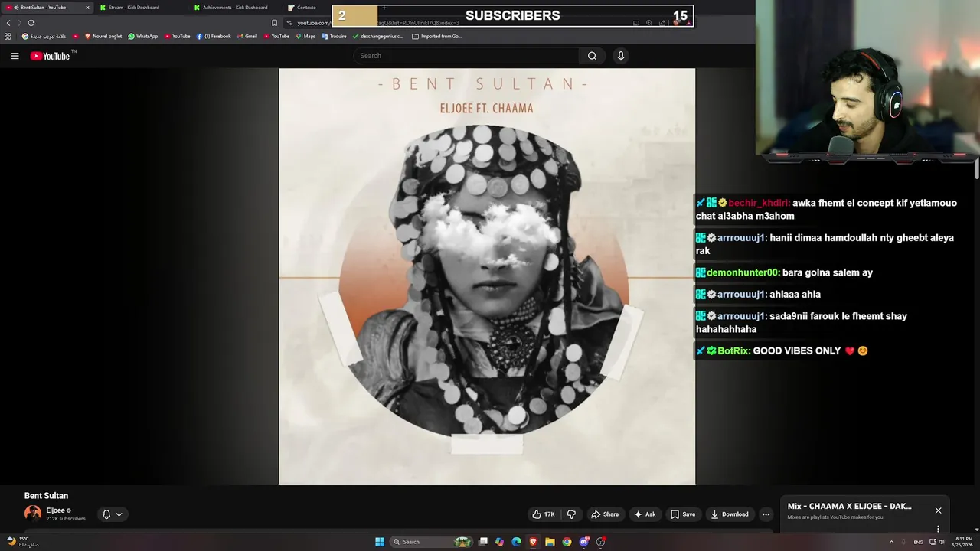Open the Mix - CHAAMA X ELJOEE playlist title
This screenshot has width=980, height=551.
click(x=849, y=506)
